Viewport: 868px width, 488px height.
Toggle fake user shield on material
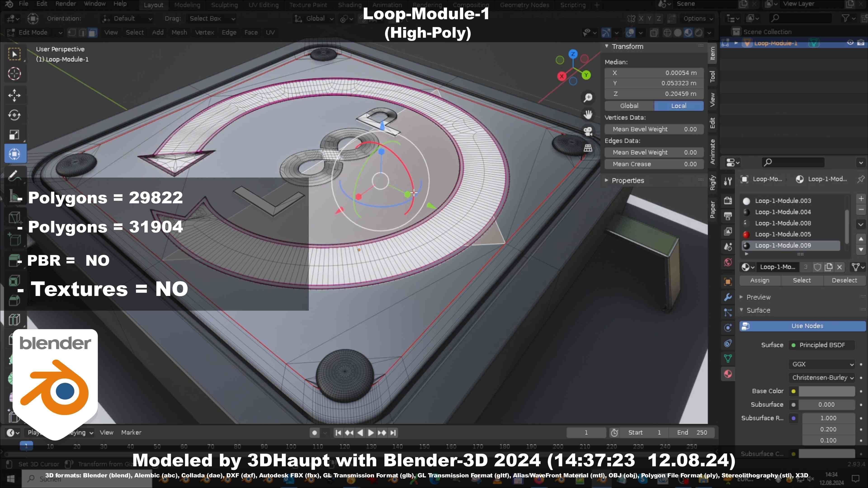[x=817, y=267]
